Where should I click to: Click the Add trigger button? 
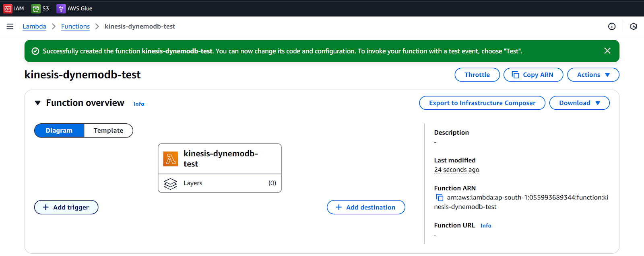click(66, 207)
